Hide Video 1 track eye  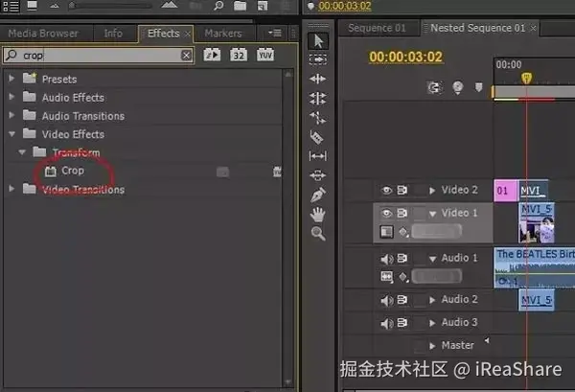(386, 213)
